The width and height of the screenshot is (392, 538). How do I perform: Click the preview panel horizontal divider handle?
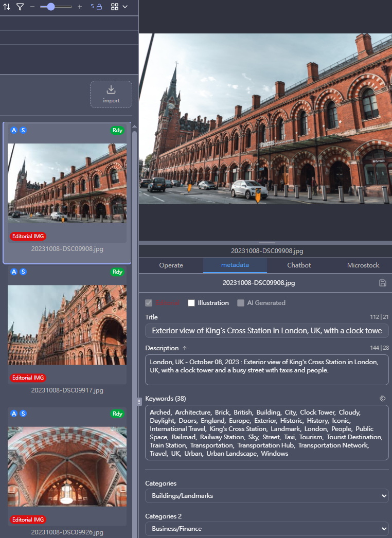(266, 243)
